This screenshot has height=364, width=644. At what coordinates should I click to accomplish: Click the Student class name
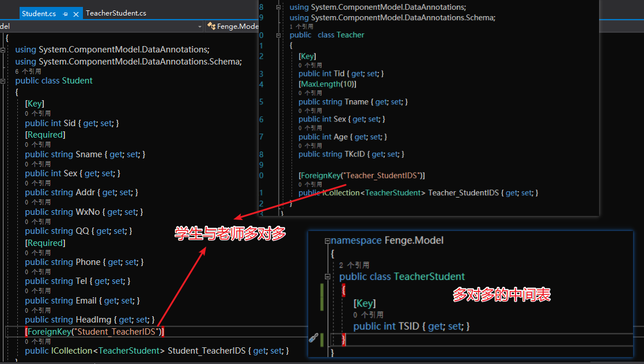[x=77, y=81]
